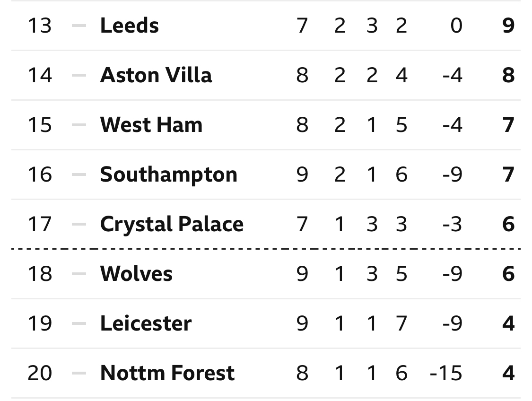Click the no-movement dash icon beside Leeds

[79, 26]
